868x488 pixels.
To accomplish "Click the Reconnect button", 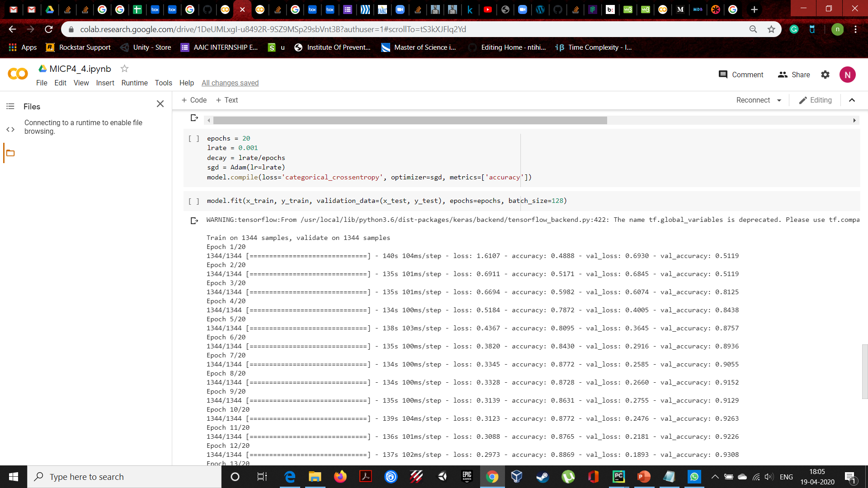I will point(753,100).
